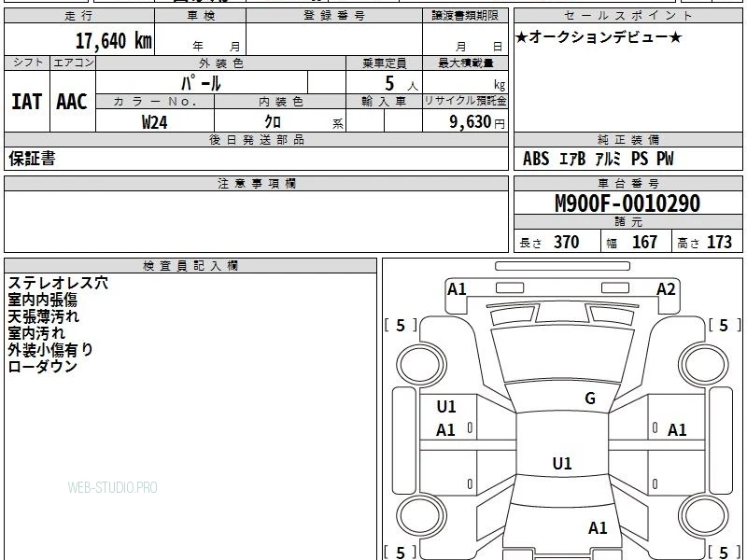
Task: Select the リサイクル預託金 header
Action: pyautogui.click(x=465, y=102)
